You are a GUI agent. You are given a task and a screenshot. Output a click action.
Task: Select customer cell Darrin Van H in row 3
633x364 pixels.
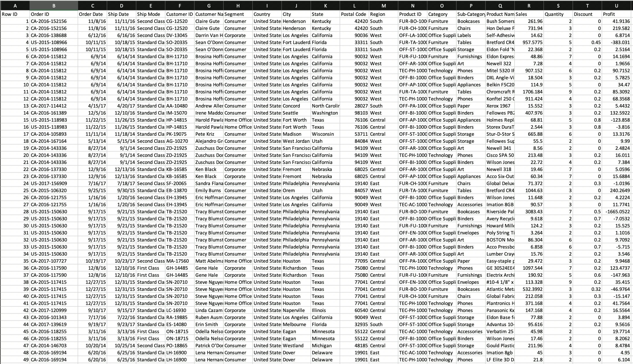click(x=209, y=35)
